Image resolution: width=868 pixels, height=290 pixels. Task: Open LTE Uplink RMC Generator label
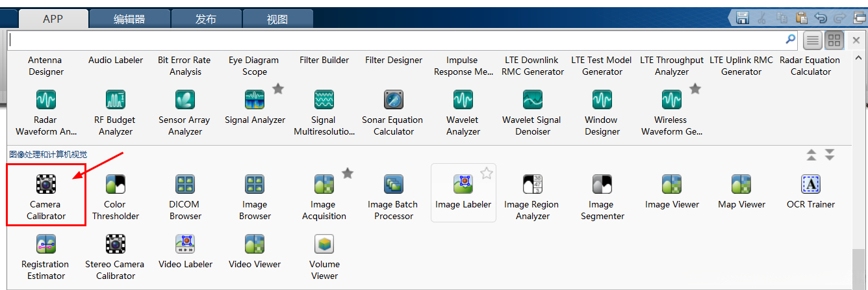(741, 66)
